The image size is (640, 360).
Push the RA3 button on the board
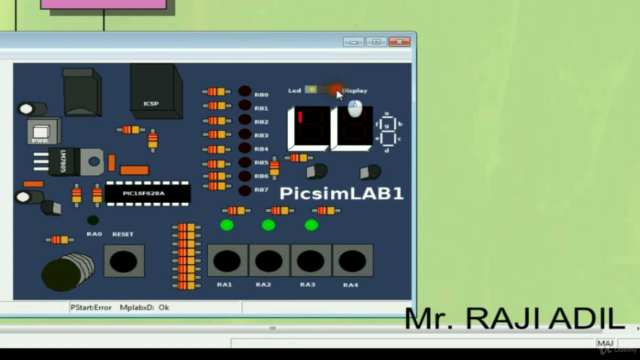[x=311, y=261]
